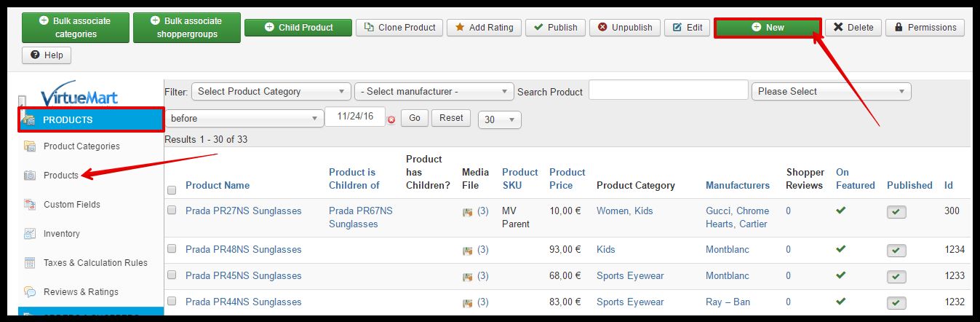Check the Prada PR48NS Sunglasses row checkbox

[x=172, y=248]
